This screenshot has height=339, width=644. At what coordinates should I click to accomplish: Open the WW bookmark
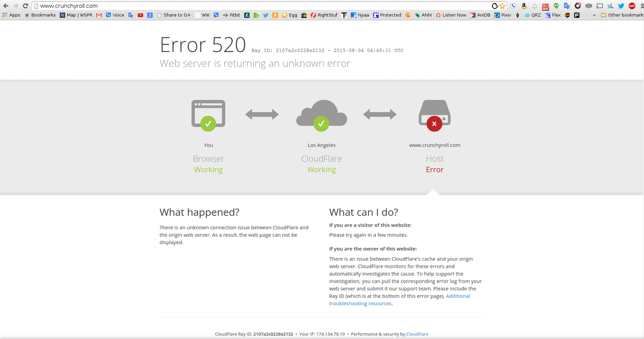pyautogui.click(x=202, y=15)
